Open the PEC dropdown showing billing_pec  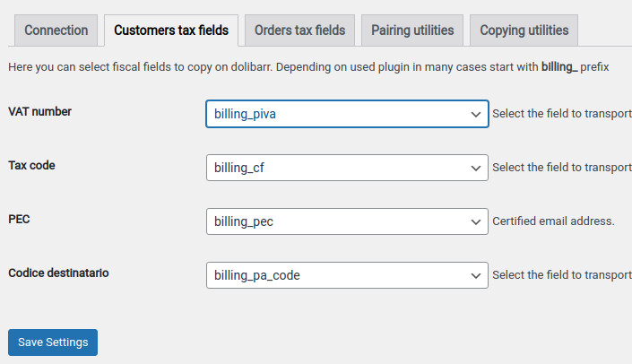tap(346, 221)
